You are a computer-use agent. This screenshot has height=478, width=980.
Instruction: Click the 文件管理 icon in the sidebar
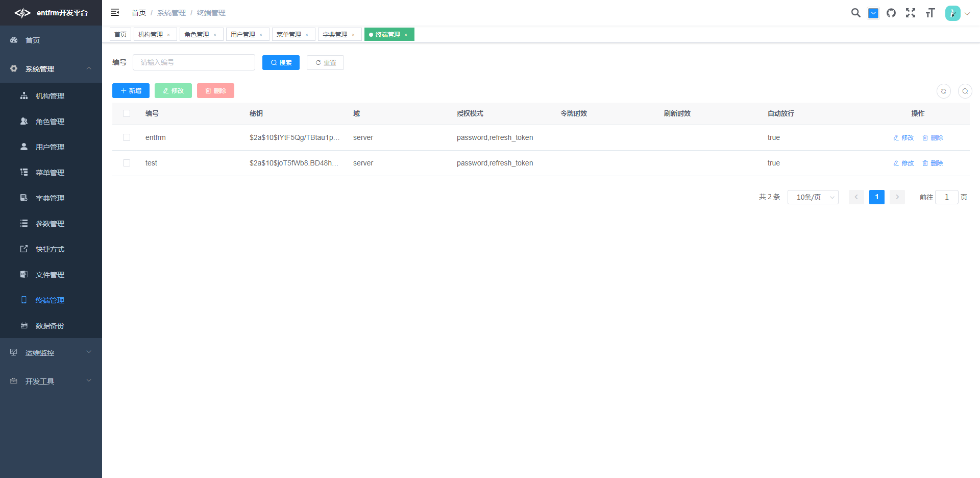pos(24,274)
